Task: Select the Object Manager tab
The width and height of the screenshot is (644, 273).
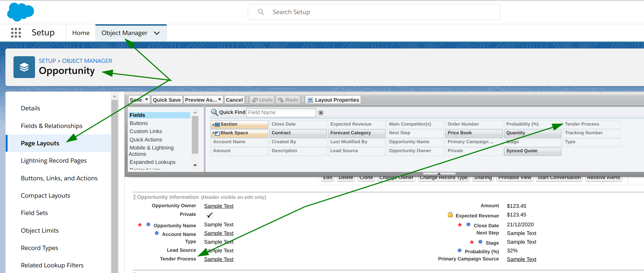Action: coord(124,33)
